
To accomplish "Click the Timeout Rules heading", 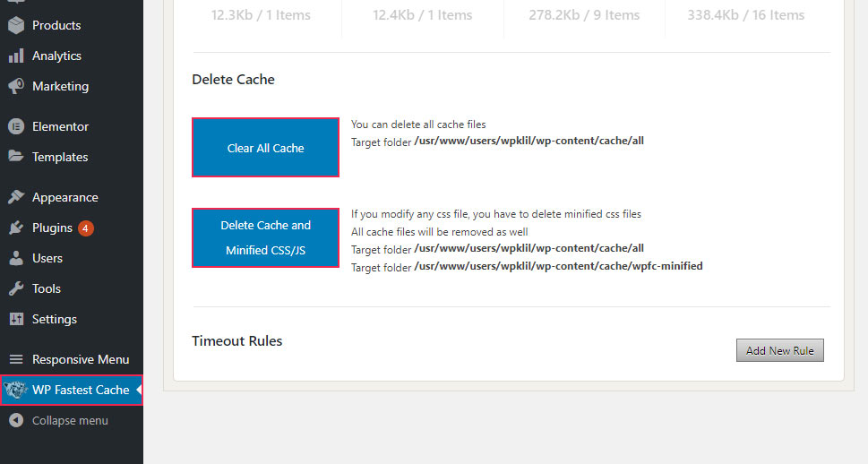I will [x=236, y=340].
